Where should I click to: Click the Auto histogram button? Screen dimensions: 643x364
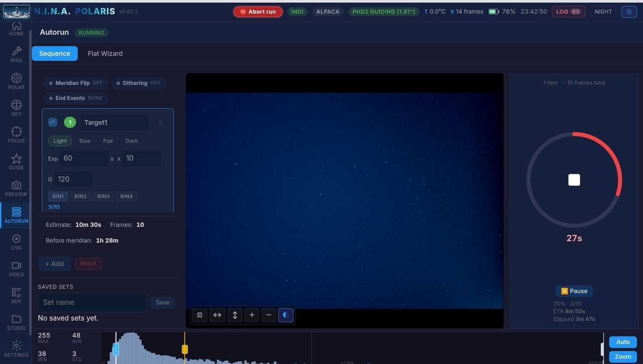tap(623, 342)
